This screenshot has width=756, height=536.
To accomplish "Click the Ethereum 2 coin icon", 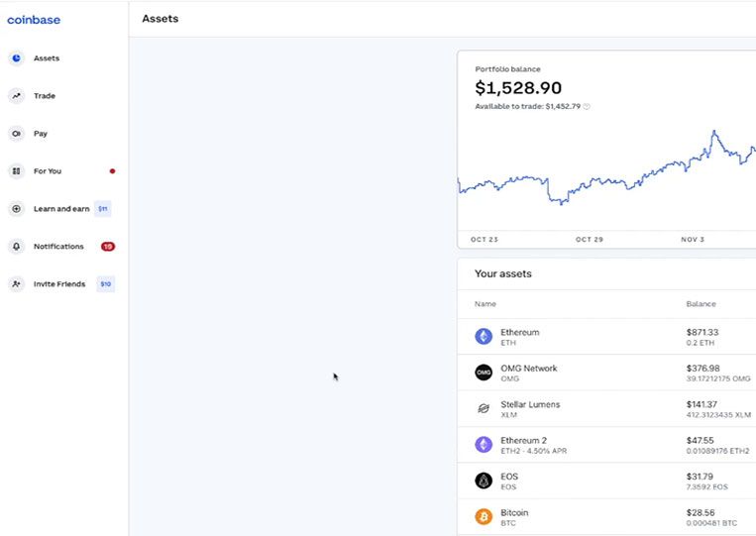I will [x=484, y=445].
